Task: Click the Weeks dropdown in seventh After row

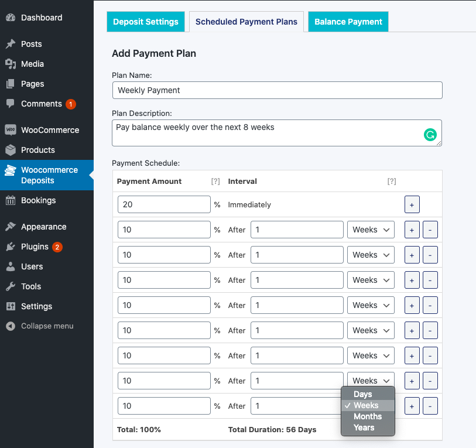Action: (x=371, y=380)
